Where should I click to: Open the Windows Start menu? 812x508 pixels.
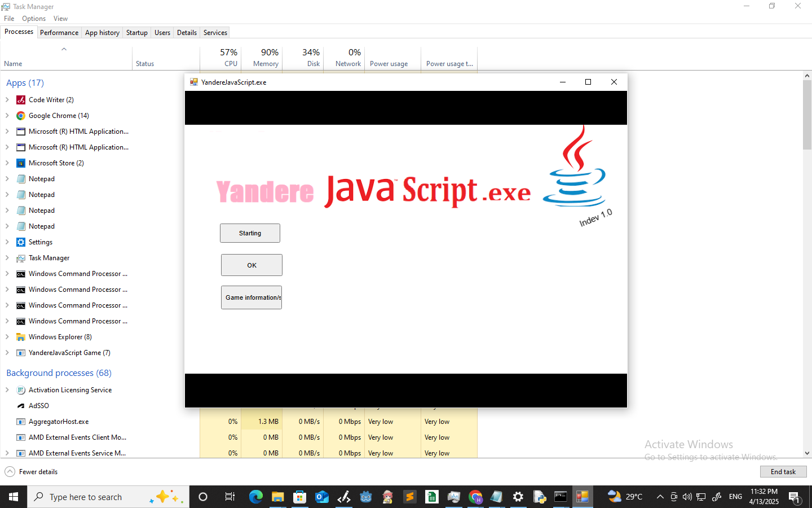click(x=14, y=497)
